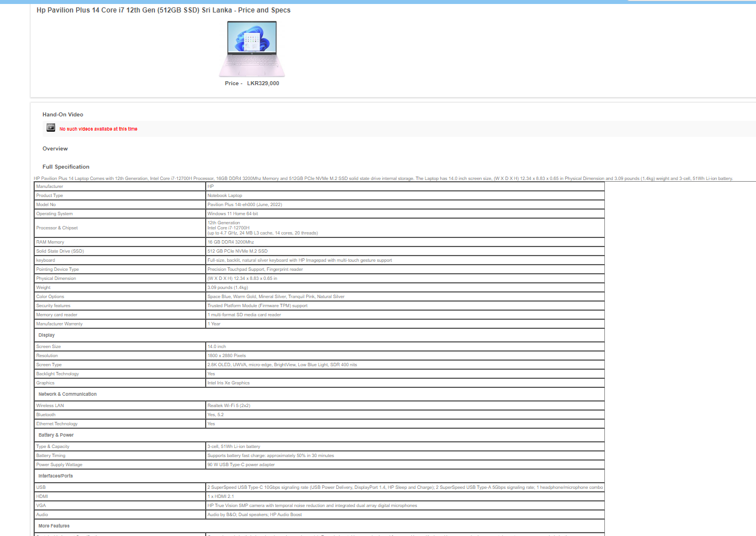Image resolution: width=756 pixels, height=536 pixels.
Task: Select '90 W USB Type-C power adapter' value
Action: pos(241,464)
